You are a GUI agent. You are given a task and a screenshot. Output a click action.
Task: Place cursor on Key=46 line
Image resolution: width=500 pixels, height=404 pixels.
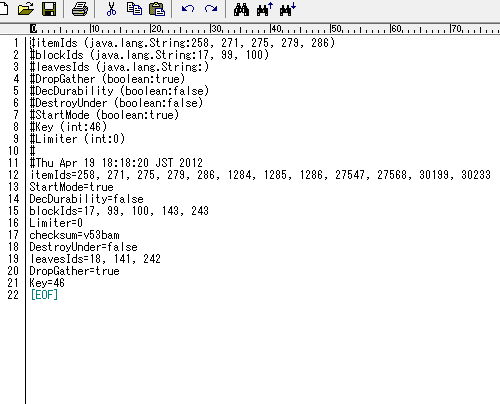[47, 283]
